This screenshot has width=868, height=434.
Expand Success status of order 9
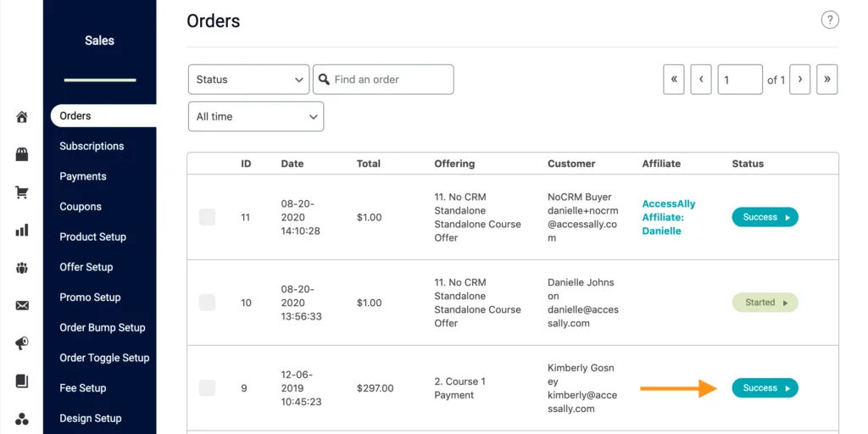[x=765, y=387]
